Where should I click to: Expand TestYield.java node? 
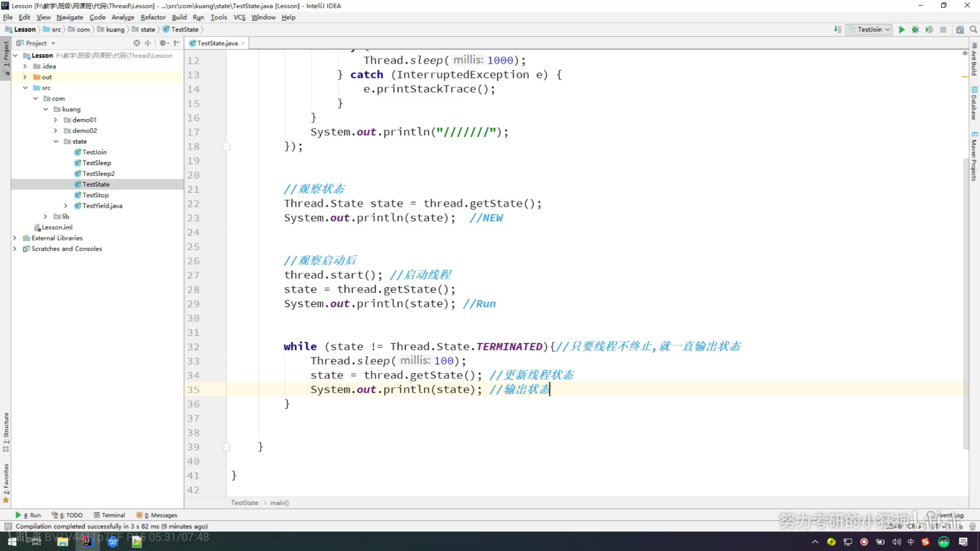pos(66,206)
